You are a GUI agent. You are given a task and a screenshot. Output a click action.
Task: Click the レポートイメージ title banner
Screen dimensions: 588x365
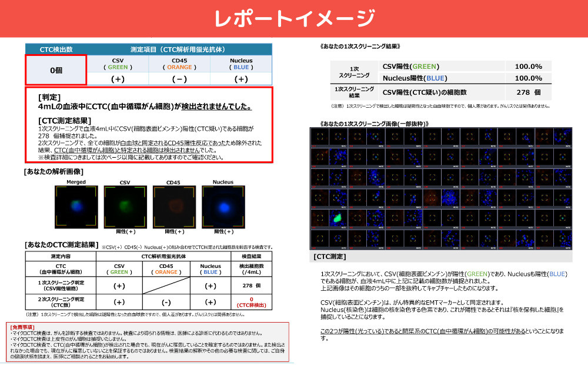(x=294, y=18)
